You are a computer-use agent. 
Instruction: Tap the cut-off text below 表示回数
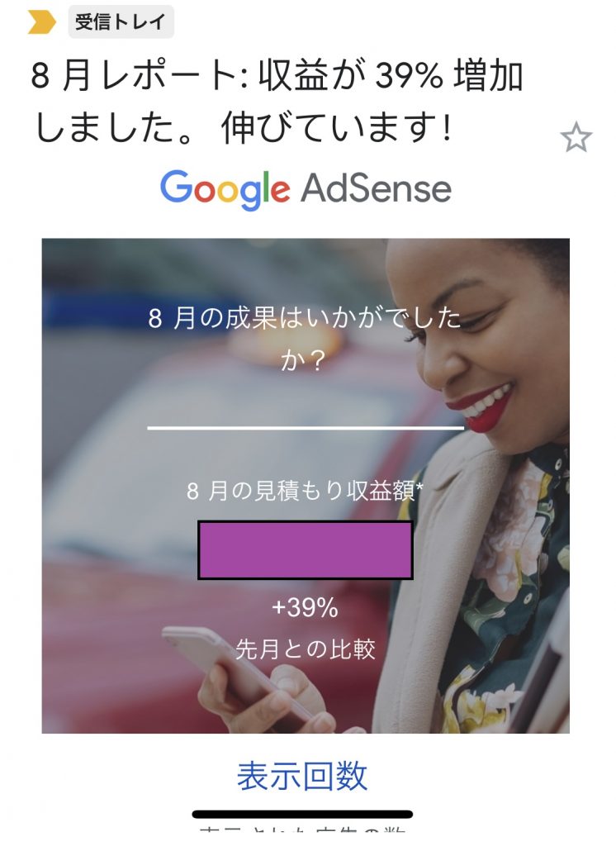(302, 831)
